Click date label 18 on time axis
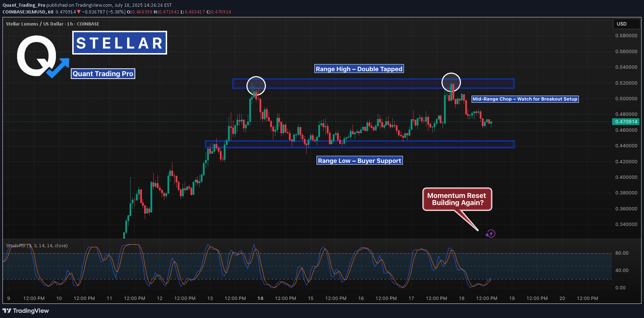Image resolution: width=644 pixels, height=318 pixels. click(461, 298)
